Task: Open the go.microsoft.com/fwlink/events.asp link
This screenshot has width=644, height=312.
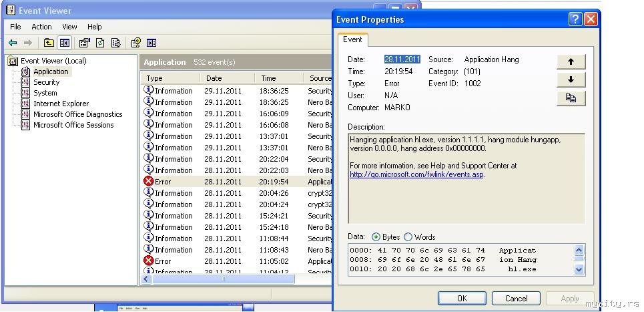Action: click(416, 174)
